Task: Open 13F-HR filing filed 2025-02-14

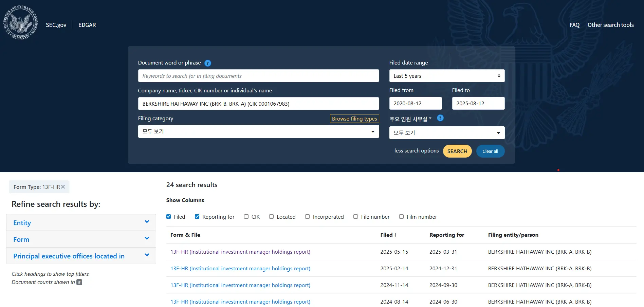Action: (240, 269)
